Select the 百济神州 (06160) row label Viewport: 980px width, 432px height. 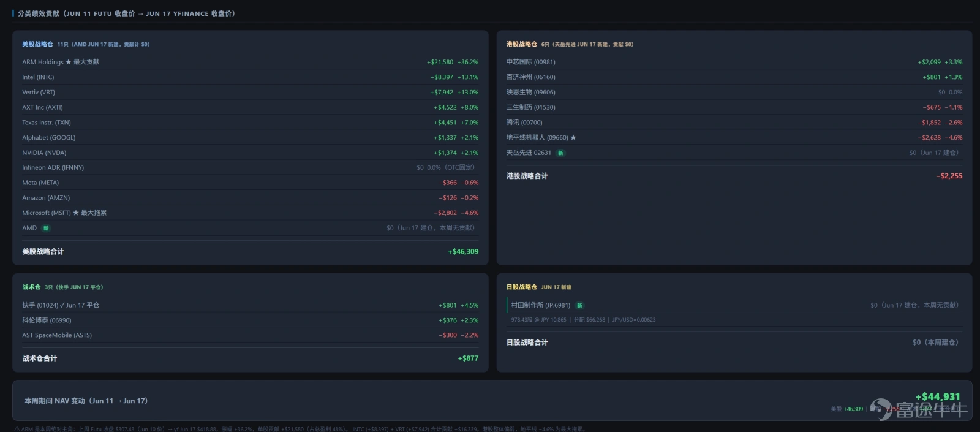pos(531,77)
